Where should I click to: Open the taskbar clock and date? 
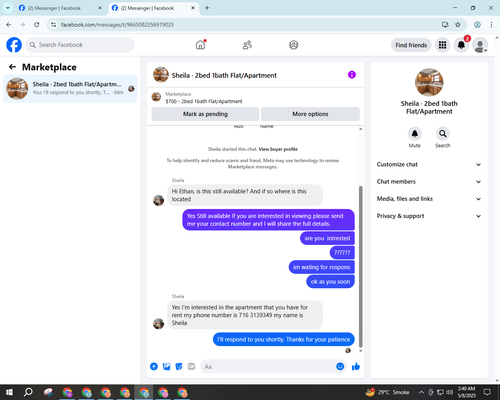(x=466, y=392)
